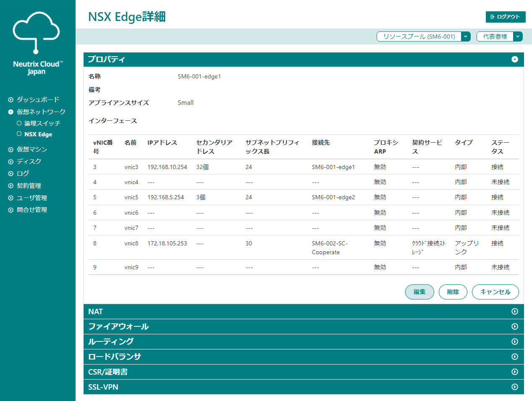Click the logout icon in ログアウト button
This screenshot has height=401, width=532.
[493, 17]
